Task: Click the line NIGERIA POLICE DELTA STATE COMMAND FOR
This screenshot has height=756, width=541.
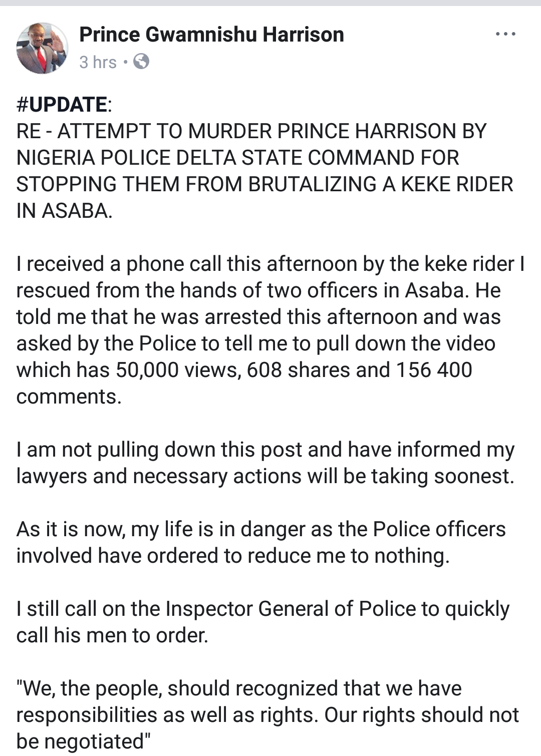Action: pos(238,158)
